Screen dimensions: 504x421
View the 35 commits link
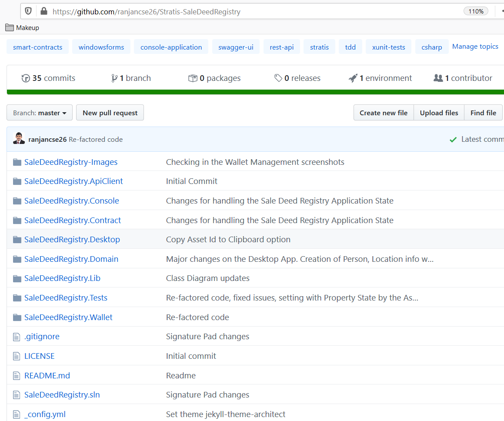tap(48, 78)
